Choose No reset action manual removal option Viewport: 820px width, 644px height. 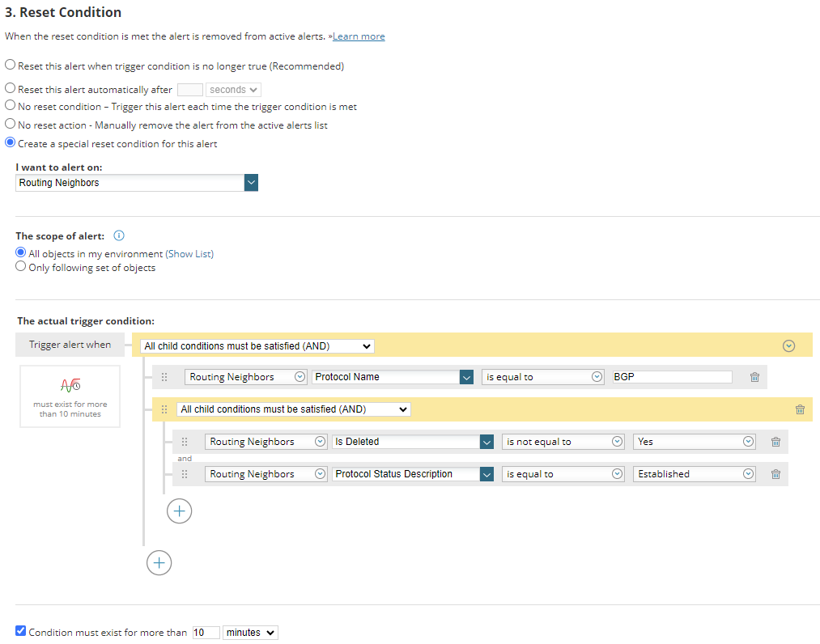tap(11, 125)
